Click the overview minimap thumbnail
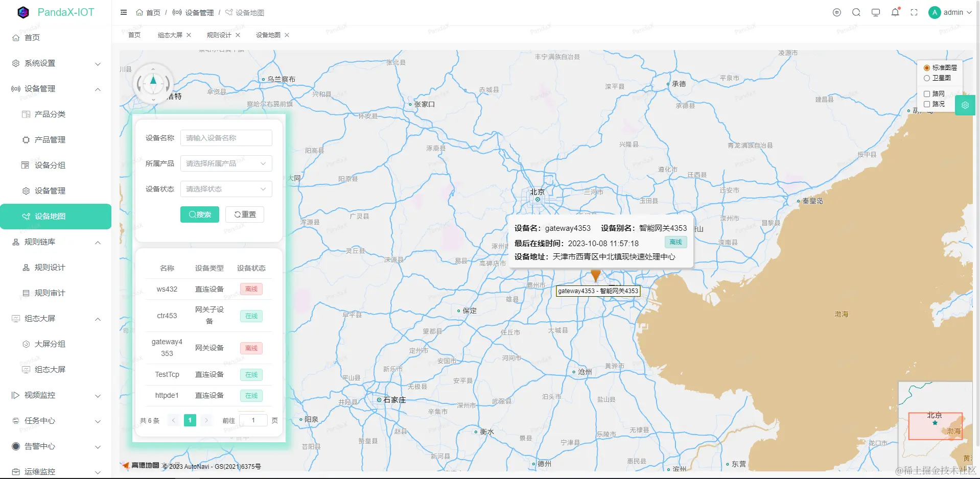Image resolution: width=980 pixels, height=479 pixels. click(936, 426)
